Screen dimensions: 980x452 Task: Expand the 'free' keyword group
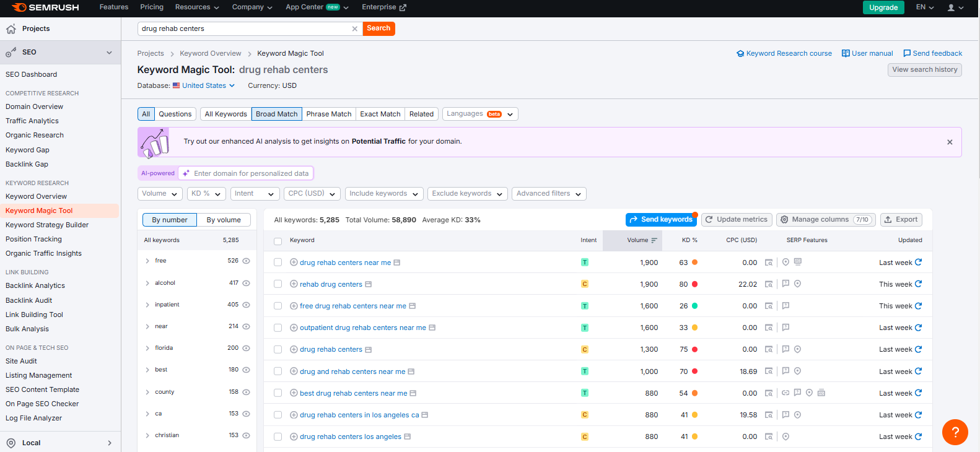(147, 261)
